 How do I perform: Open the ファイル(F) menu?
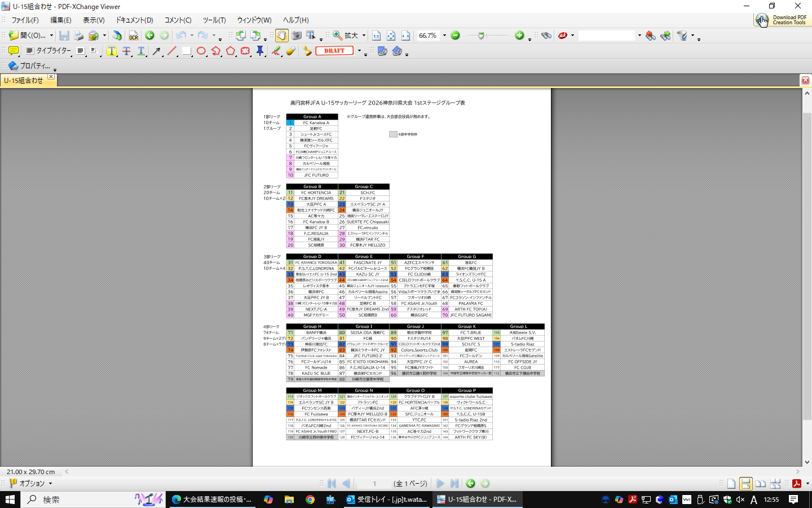25,20
